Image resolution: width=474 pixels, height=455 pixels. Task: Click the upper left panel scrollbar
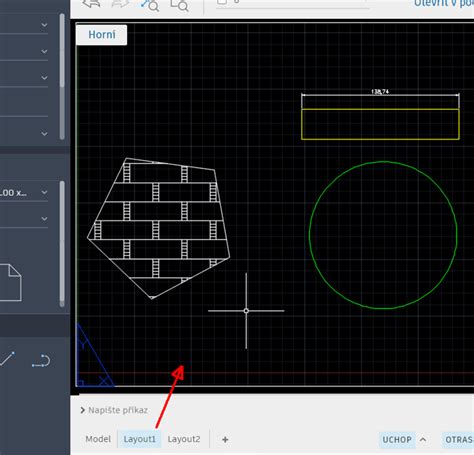coord(62,76)
